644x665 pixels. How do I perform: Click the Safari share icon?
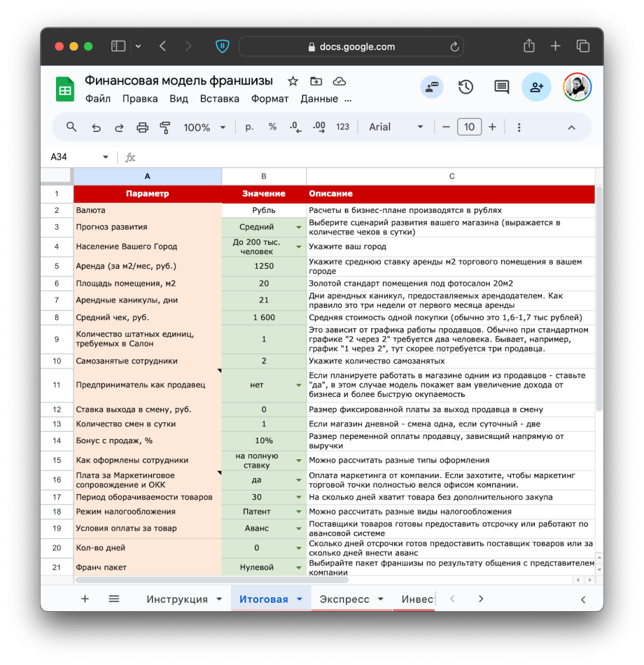pyautogui.click(x=529, y=45)
